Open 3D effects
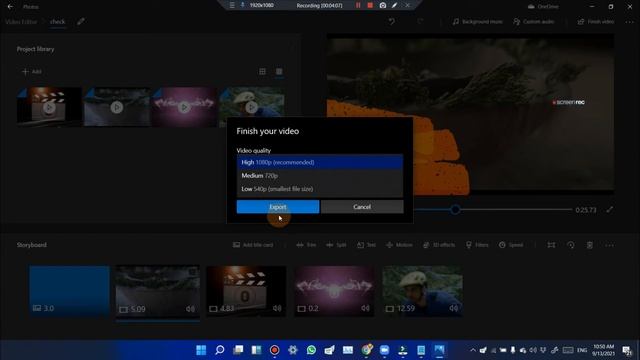The image size is (640, 360). pos(439,245)
